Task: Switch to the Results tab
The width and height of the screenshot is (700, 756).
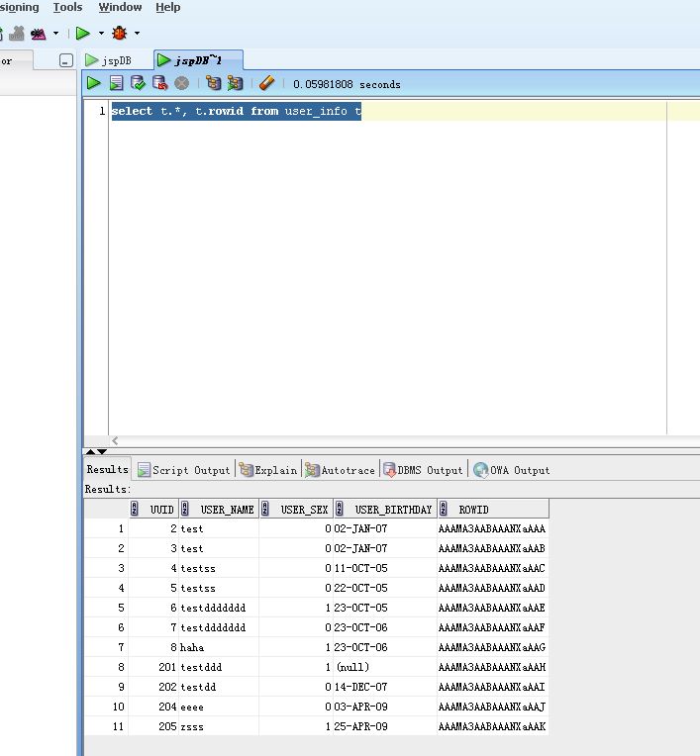Action: [107, 469]
